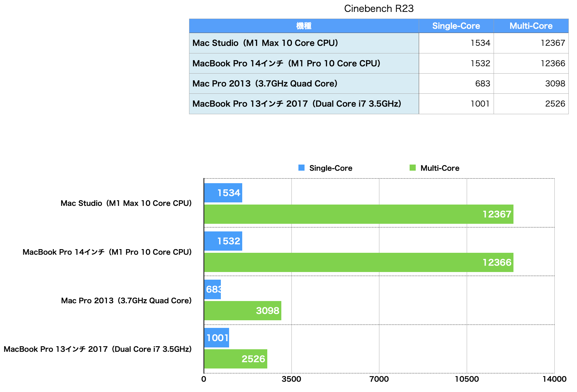The image size is (577, 392).
Task: Select Mac Studio row name in table
Action: 265,43
